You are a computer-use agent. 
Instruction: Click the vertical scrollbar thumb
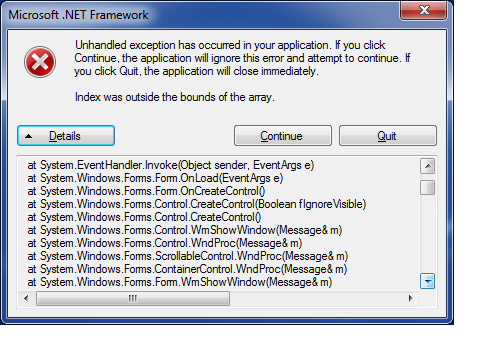(x=428, y=187)
